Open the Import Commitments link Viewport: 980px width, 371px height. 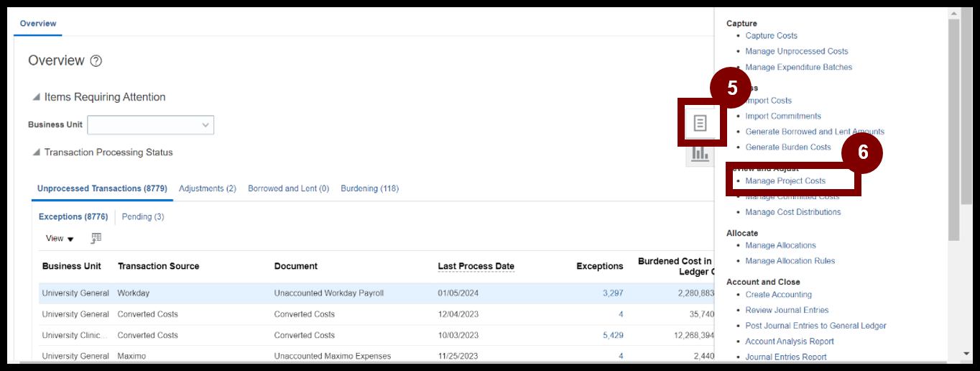point(783,116)
